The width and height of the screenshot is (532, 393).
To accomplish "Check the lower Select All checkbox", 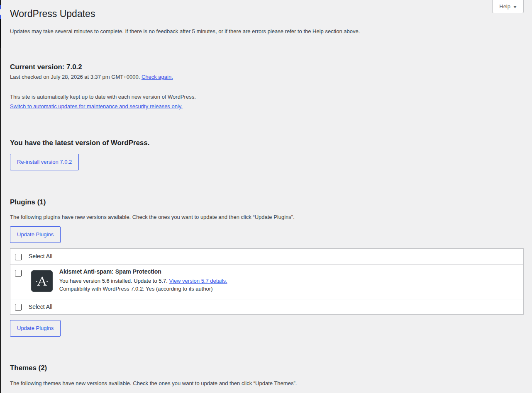I will point(18,307).
